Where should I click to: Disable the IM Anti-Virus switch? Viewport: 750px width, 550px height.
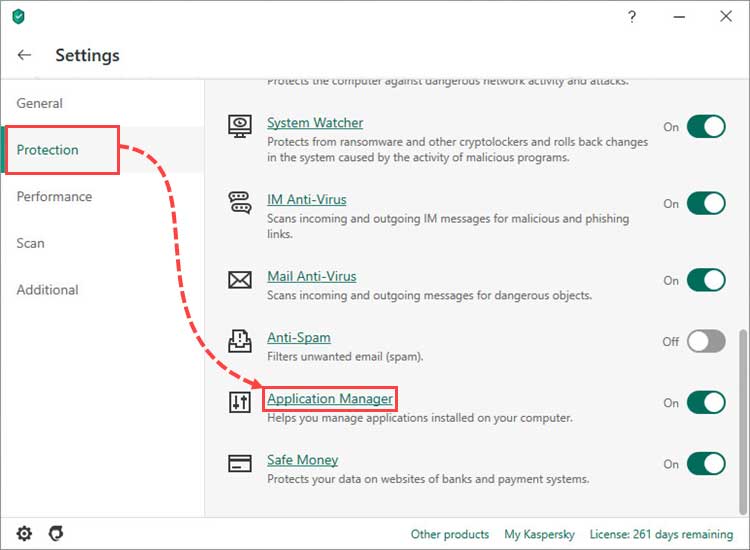point(706,203)
